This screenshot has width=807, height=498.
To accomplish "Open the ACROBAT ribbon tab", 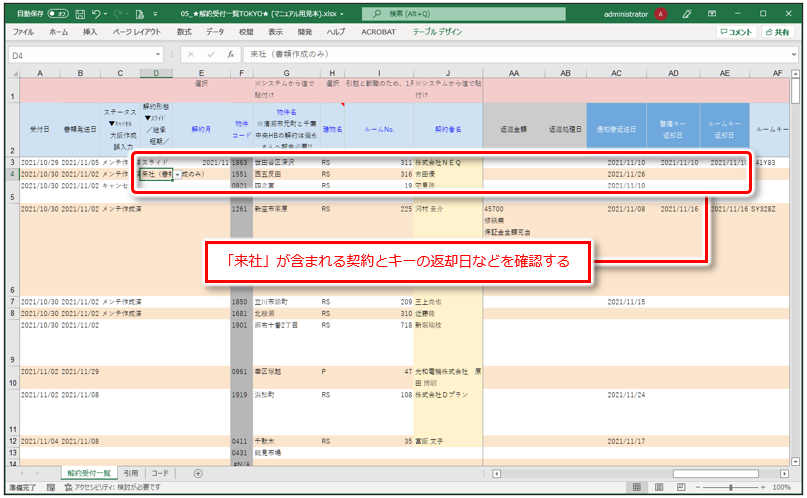I will pos(378,32).
